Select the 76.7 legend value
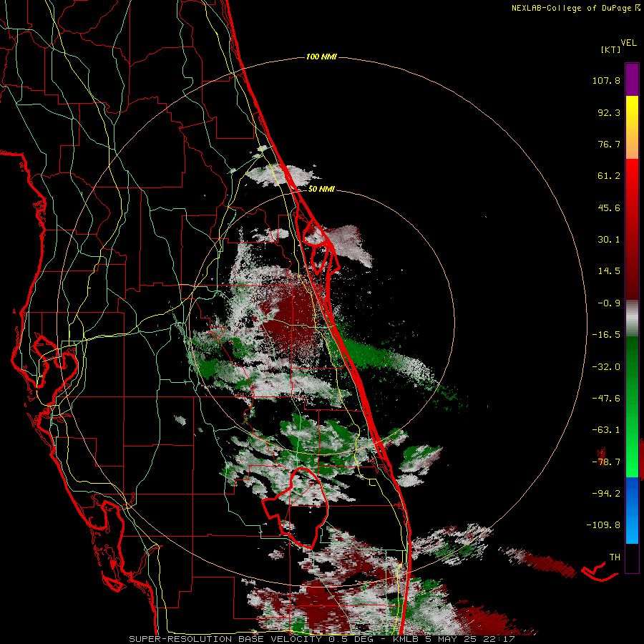 609,144
